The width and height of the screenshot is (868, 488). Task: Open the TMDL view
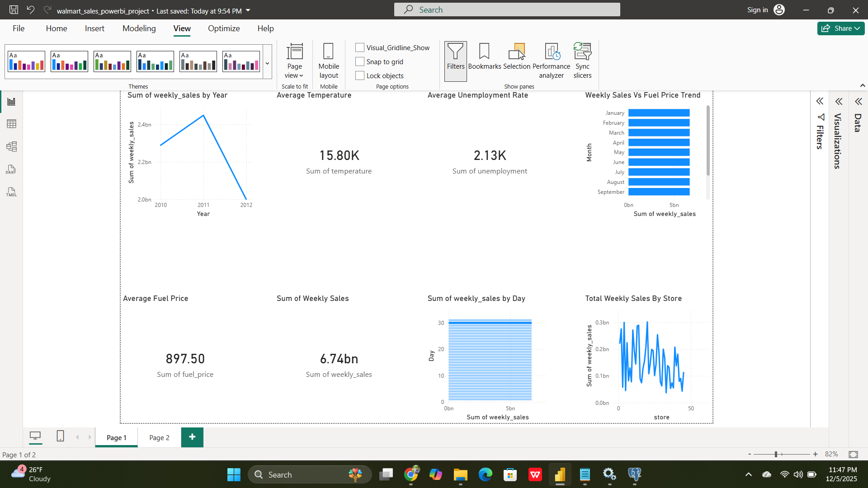point(11,192)
